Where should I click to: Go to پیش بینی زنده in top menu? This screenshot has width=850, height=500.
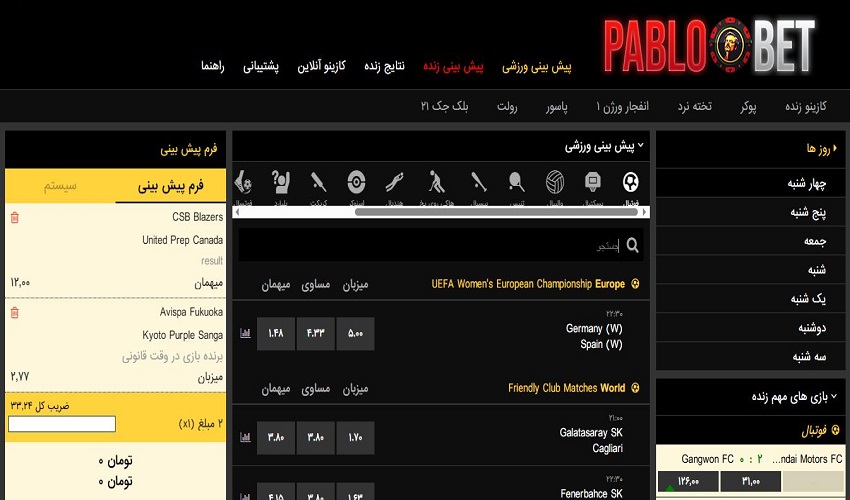click(x=453, y=66)
